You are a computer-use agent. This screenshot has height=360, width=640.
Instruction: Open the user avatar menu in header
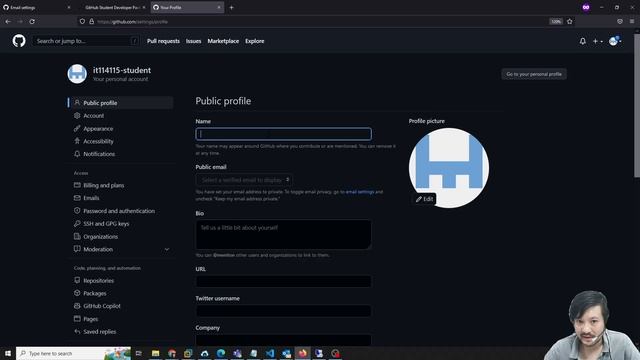point(615,41)
